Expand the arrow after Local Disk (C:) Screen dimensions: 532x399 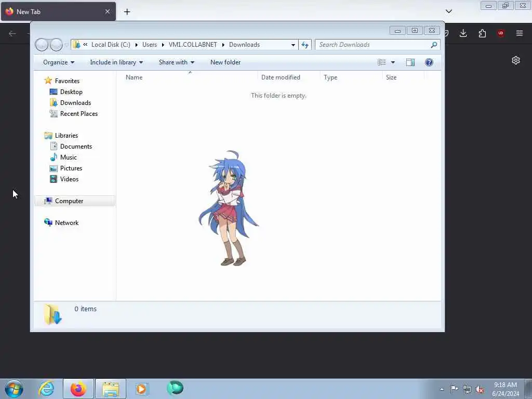(x=137, y=45)
